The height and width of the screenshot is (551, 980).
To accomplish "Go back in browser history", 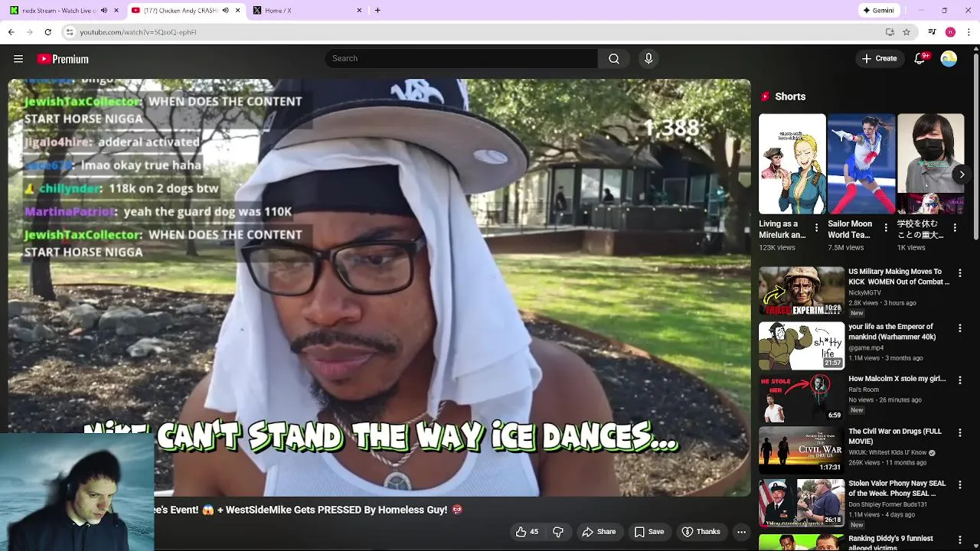I will [11, 32].
